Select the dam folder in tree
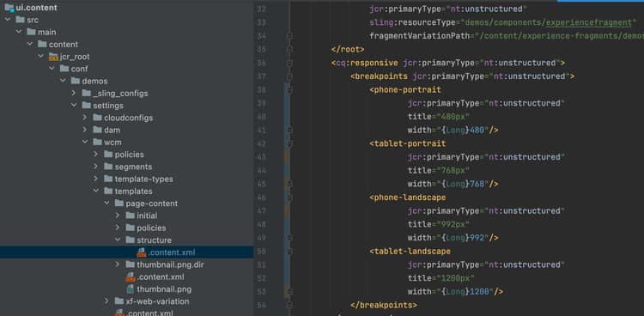The image size is (644, 316). click(x=112, y=130)
